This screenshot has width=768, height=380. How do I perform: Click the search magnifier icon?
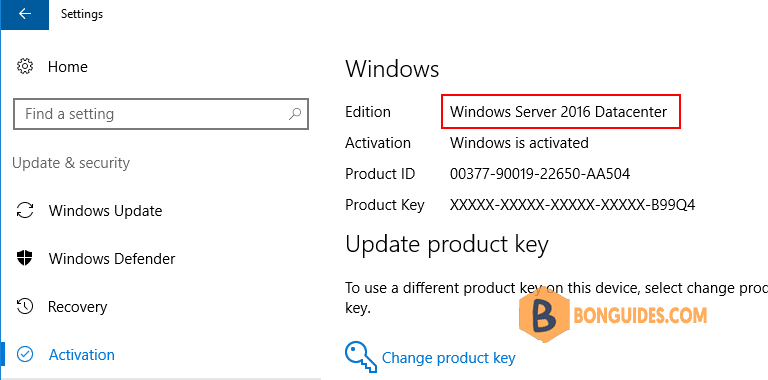coord(295,114)
